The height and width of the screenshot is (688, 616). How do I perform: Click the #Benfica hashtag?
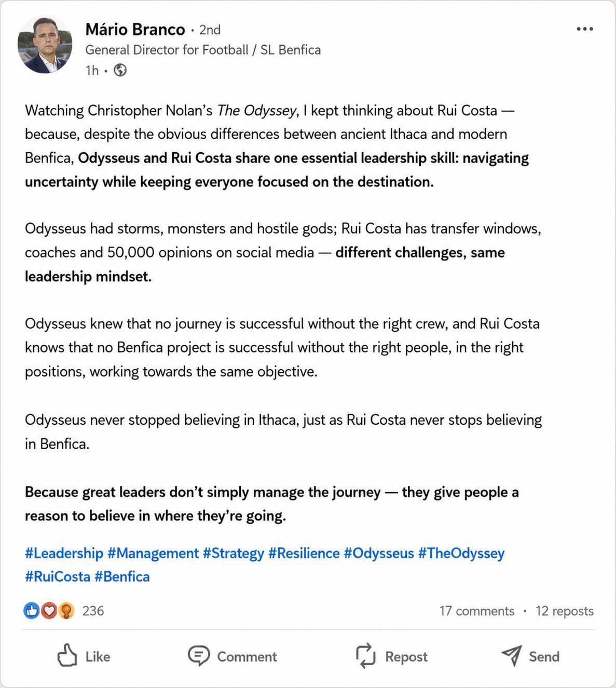[x=122, y=576]
